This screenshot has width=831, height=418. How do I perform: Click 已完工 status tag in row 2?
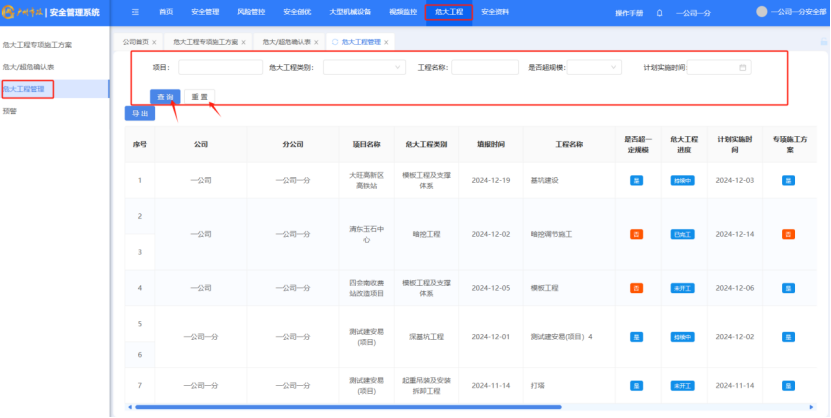click(682, 234)
